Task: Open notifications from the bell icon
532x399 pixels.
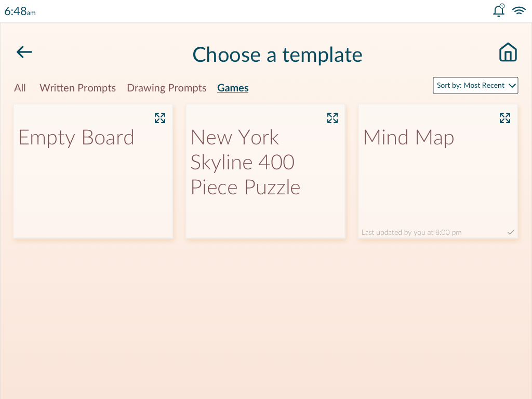Action: tap(499, 10)
